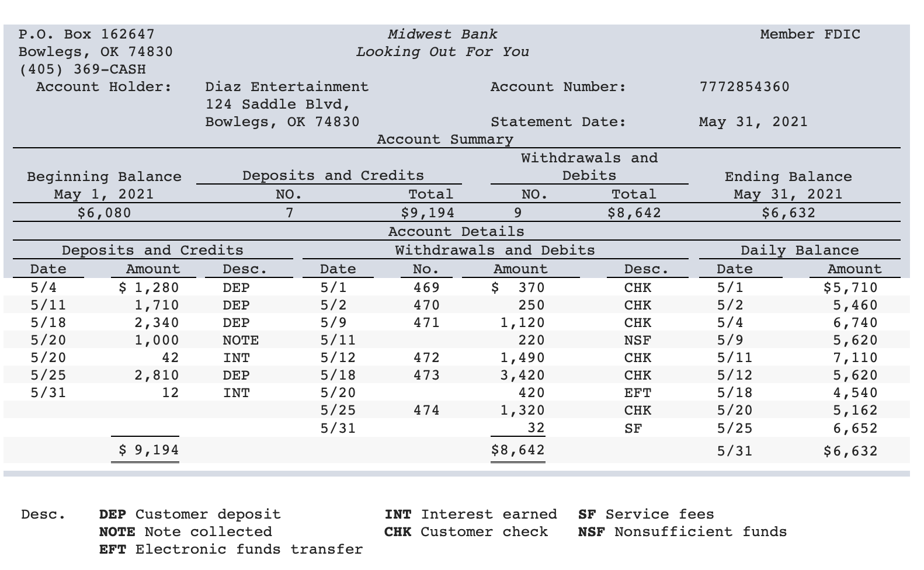Click the withdrawal amount 1,120
The width and height of the screenshot is (924, 570).
pos(523,323)
